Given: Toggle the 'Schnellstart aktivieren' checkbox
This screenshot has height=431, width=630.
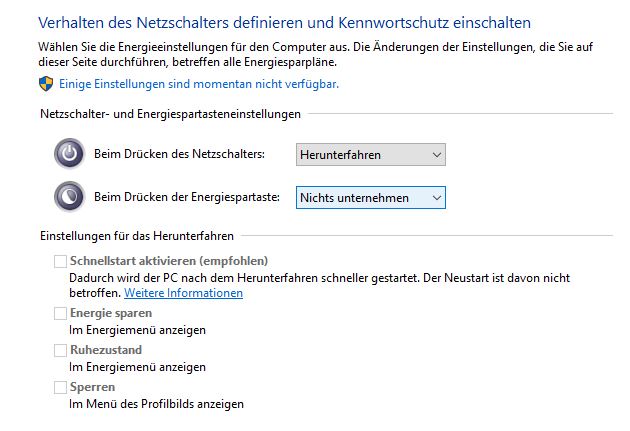Looking at the screenshot, I should tap(60, 261).
